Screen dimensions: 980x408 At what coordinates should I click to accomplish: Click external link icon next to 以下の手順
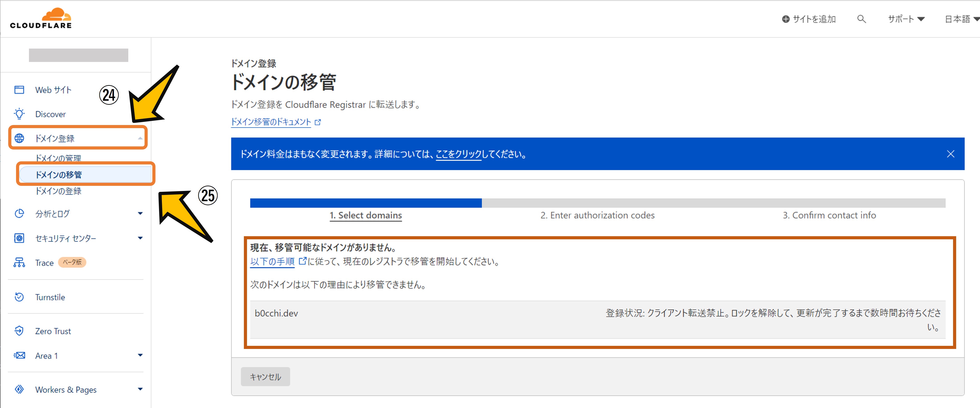coord(302,261)
